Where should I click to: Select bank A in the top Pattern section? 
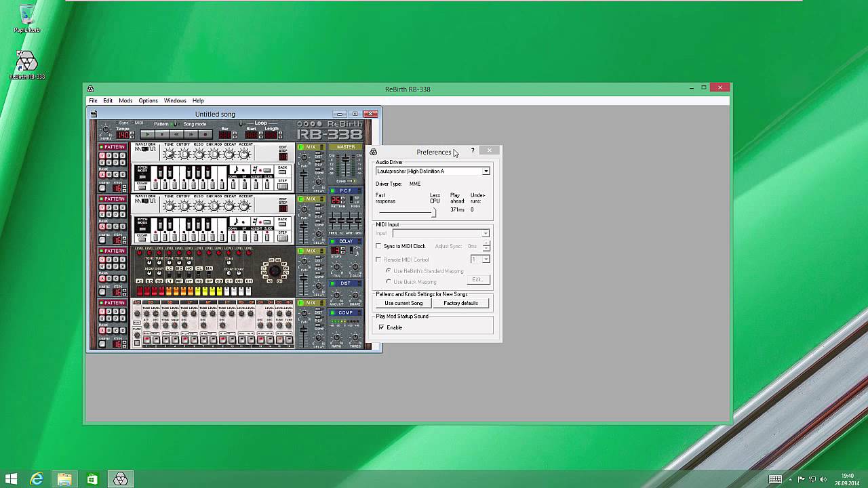102,175
